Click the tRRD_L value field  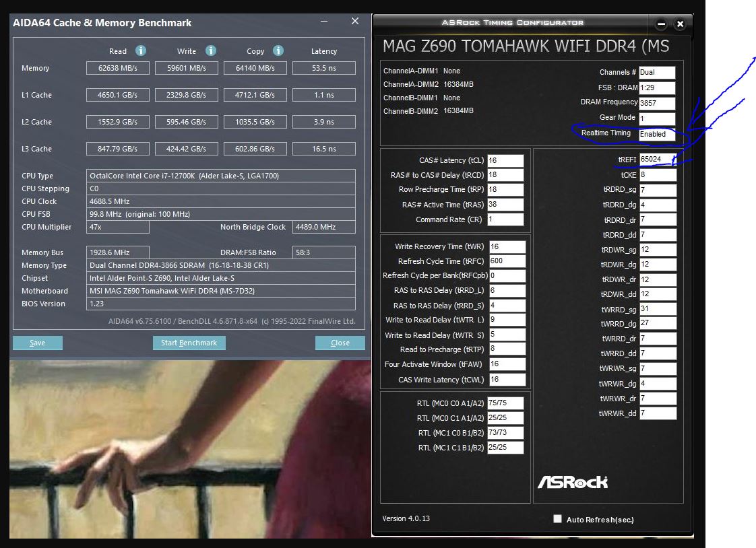click(x=507, y=290)
